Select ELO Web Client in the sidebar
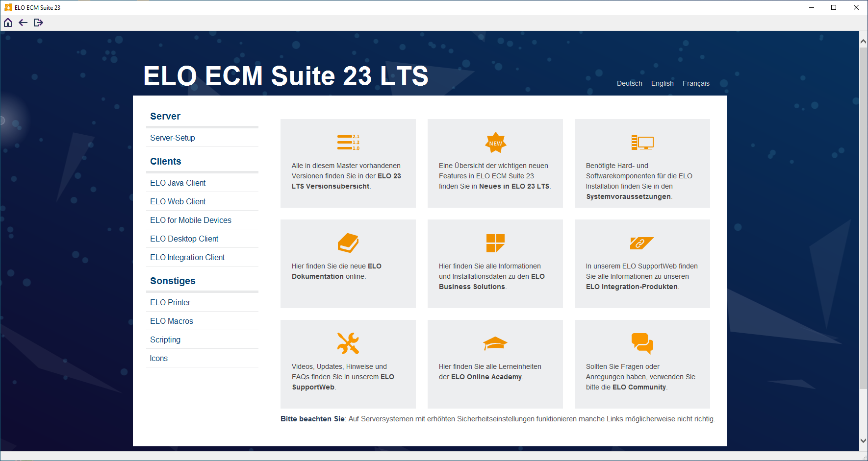Image resolution: width=868 pixels, height=461 pixels. [202, 202]
